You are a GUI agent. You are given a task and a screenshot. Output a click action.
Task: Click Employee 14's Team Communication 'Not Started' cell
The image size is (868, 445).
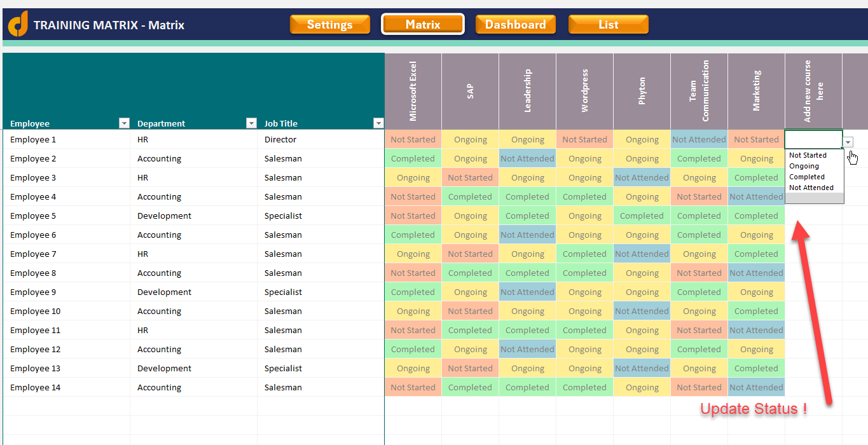coord(699,387)
